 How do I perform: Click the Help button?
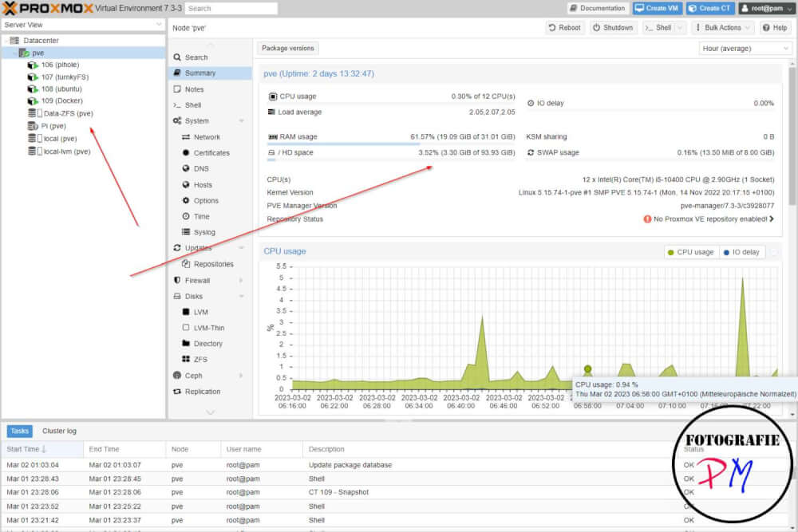(775, 27)
